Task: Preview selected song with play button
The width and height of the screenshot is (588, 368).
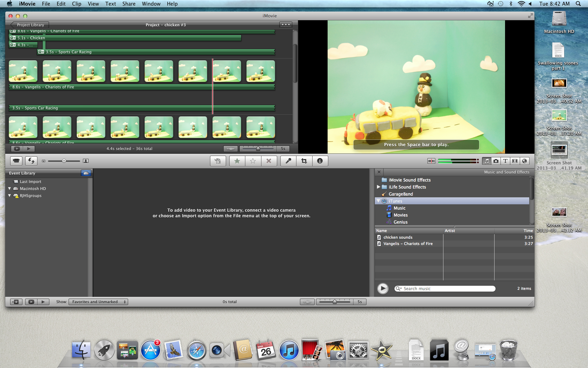Action: 383,288
